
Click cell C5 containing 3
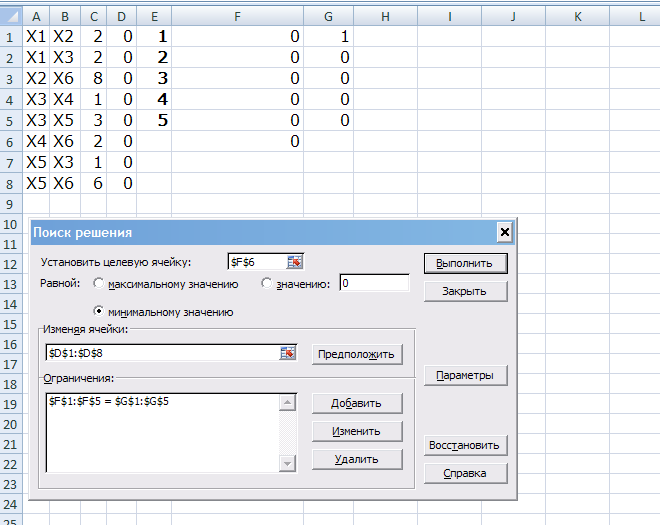pos(93,120)
